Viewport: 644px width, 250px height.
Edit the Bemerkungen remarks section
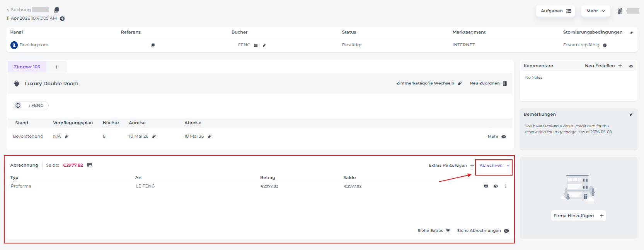click(631, 115)
